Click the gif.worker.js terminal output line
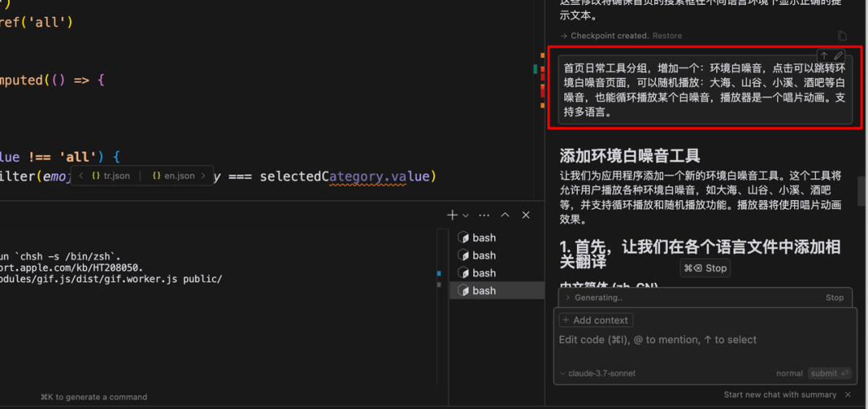868x409 pixels. [111, 279]
